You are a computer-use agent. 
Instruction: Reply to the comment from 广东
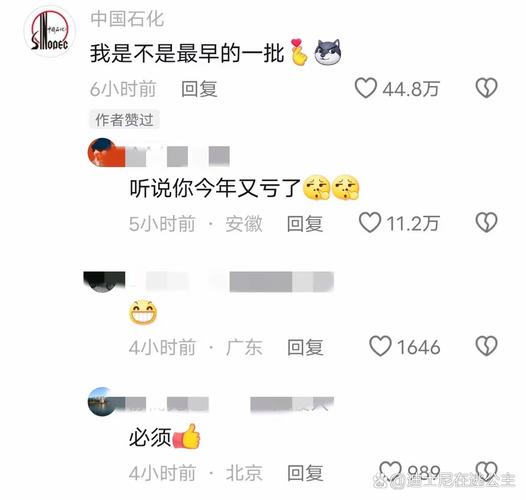click(305, 347)
